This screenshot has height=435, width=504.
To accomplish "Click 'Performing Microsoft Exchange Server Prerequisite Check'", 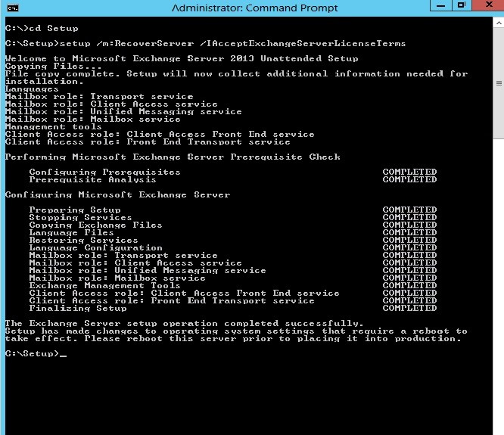I will [x=173, y=157].
